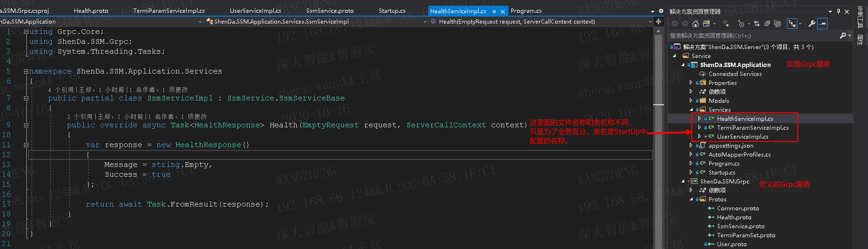Toggle the Preview Selected Items button
The height and width of the screenshot is (249, 868).
[822, 24]
